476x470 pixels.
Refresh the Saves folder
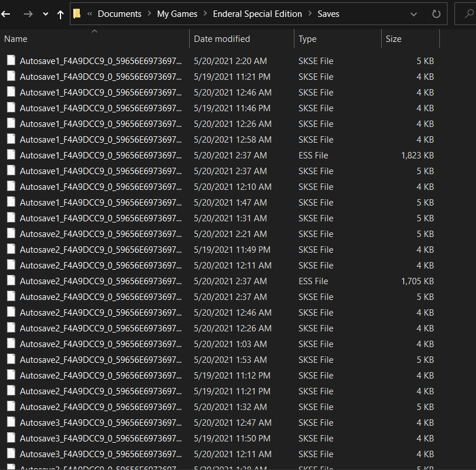tap(436, 14)
